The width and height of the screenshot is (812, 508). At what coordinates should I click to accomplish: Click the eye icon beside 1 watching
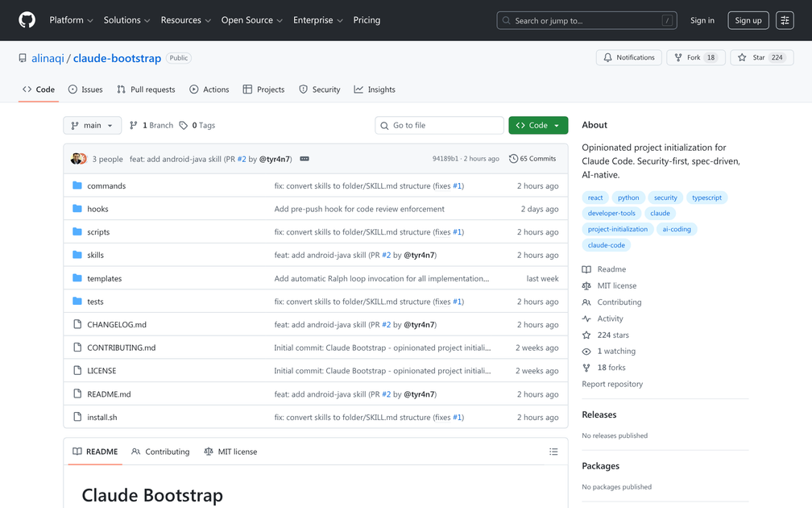click(x=586, y=351)
